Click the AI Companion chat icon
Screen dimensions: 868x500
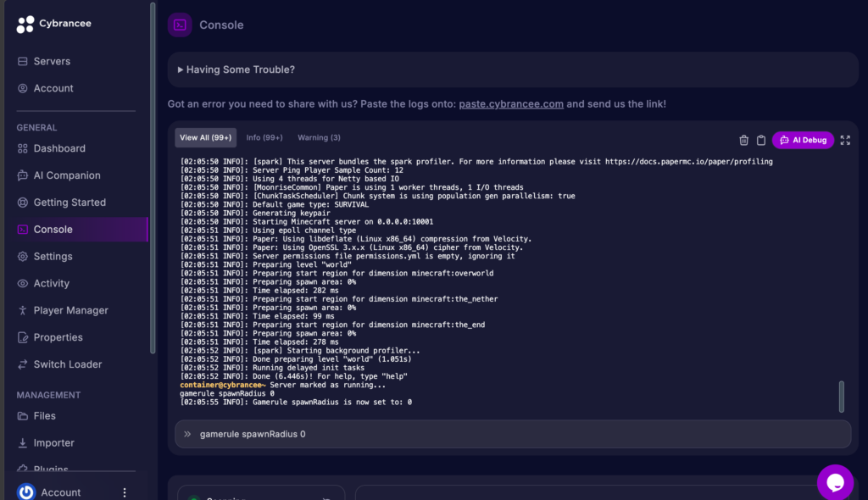23,175
